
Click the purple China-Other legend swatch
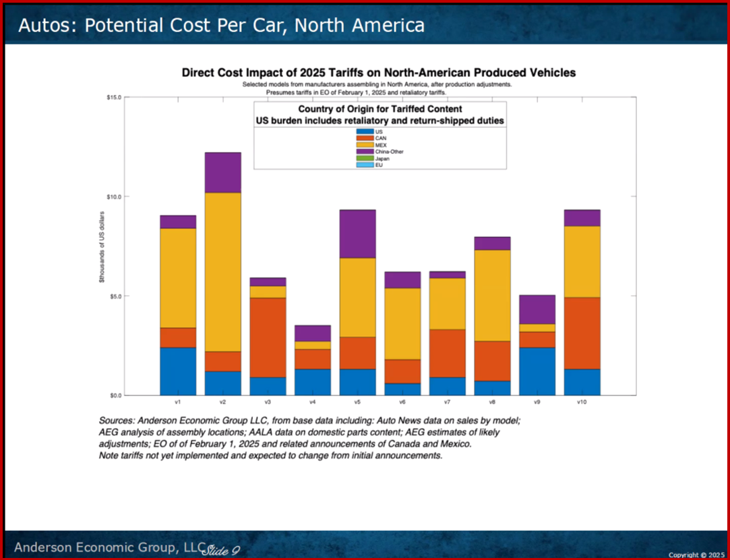[365, 152]
